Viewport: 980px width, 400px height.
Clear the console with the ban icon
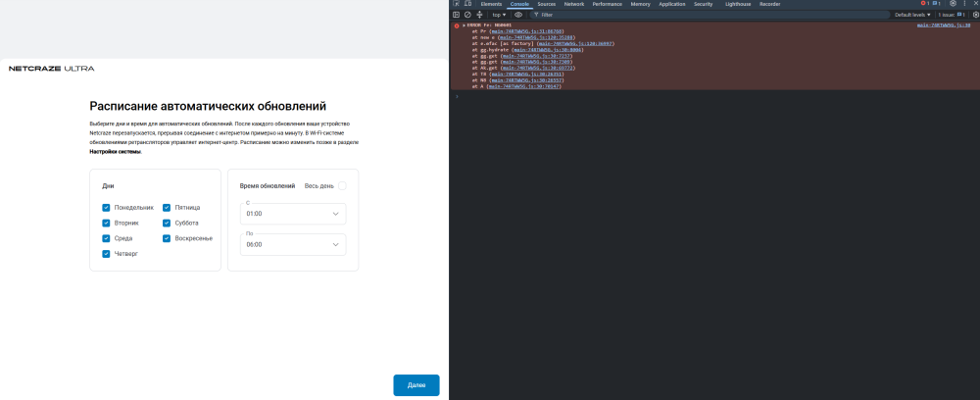[x=467, y=15]
